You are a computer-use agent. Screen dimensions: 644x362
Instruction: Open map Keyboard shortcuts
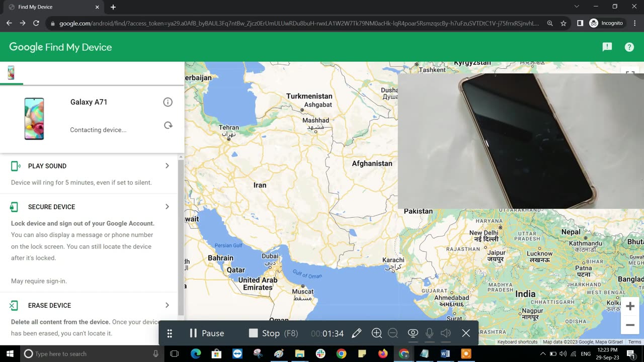517,342
